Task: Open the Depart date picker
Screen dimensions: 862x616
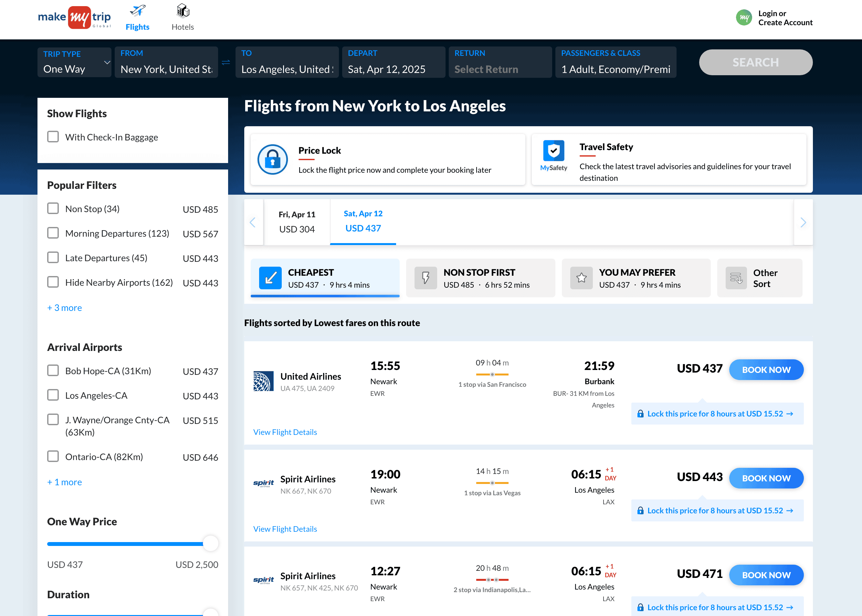Action: [394, 62]
